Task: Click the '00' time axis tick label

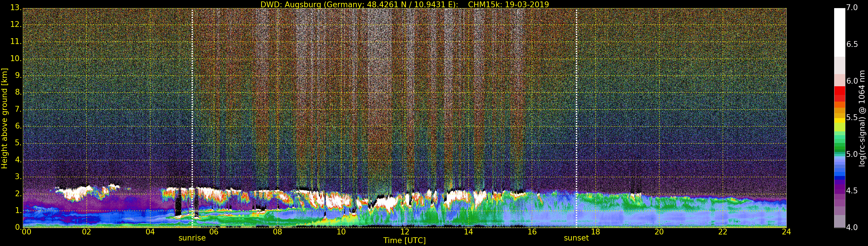Action: (x=26, y=232)
